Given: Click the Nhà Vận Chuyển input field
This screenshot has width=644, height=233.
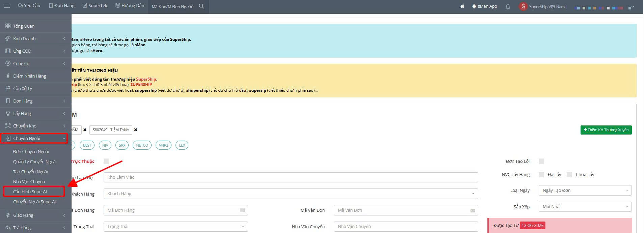Looking at the screenshot, I should (406, 226).
